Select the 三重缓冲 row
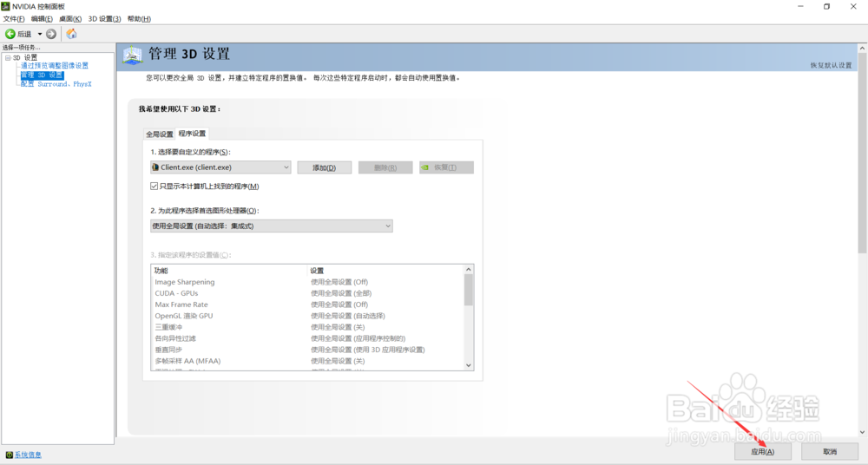Viewport: 868px width, 465px height. [x=307, y=327]
